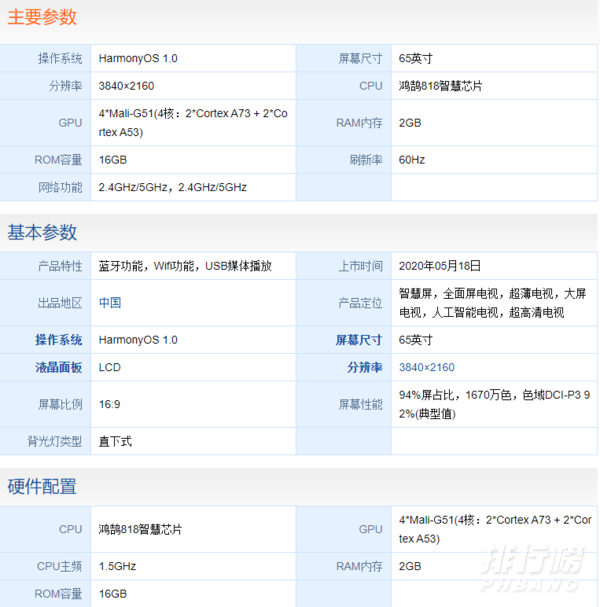The image size is (600, 607).
Task: Select the Mali-G51 GPU value under 主要参数
Action: [x=193, y=123]
